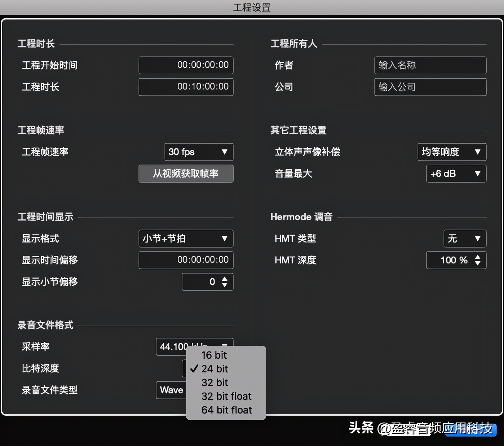
Task: Edit the 工程开始时间 time field
Action: pyautogui.click(x=186, y=65)
